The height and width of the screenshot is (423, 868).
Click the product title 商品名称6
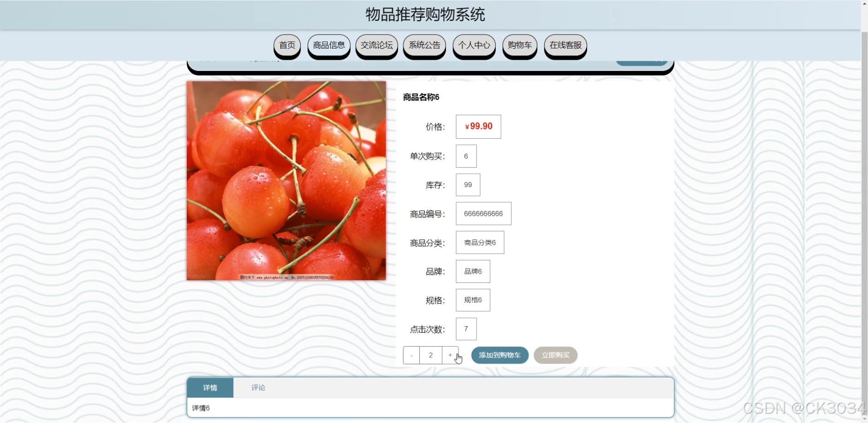[421, 97]
